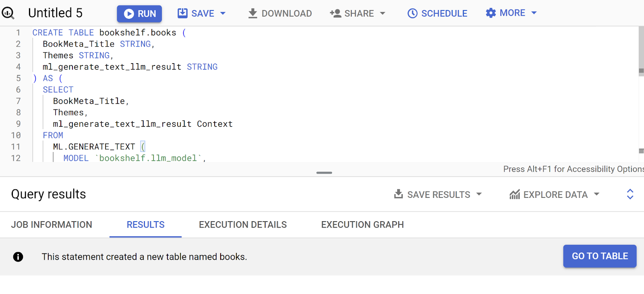The width and height of the screenshot is (644, 294).
Task: Open the EXECUTION GRAPH tab
Action: 362,225
